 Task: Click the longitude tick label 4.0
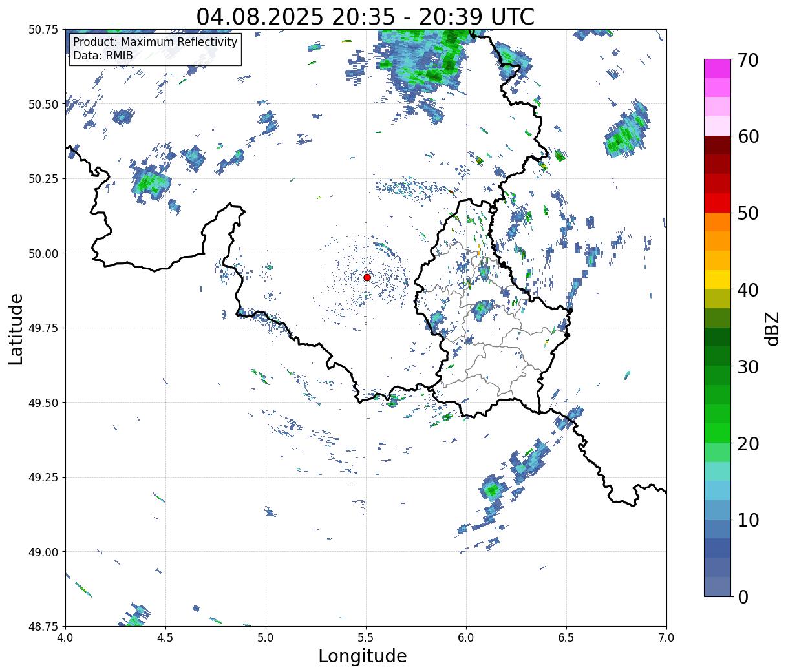tap(65, 638)
